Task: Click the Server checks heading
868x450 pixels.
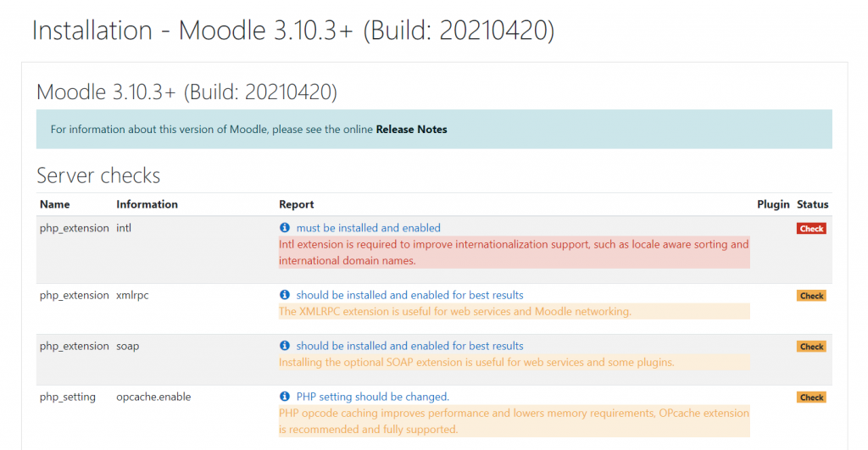Action: pyautogui.click(x=98, y=175)
